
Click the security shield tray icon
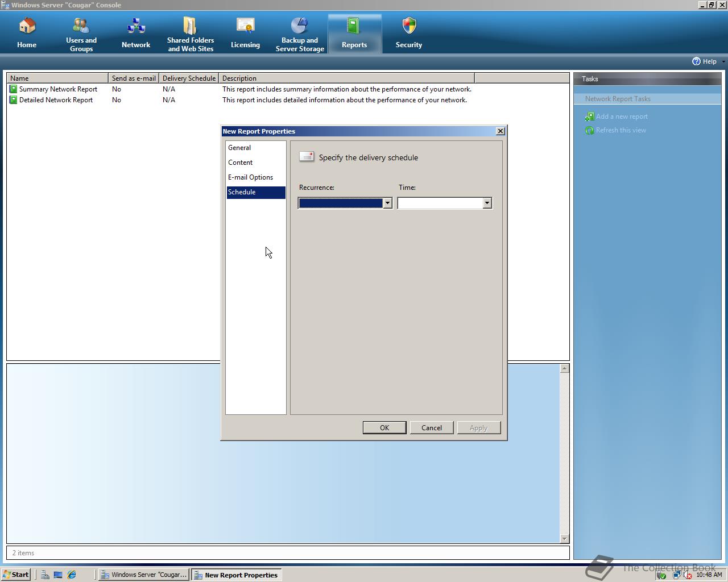(661, 575)
